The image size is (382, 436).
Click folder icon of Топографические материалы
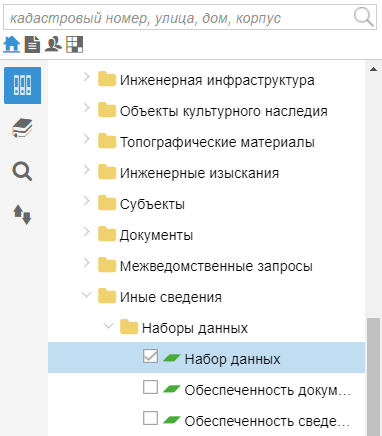[107, 141]
